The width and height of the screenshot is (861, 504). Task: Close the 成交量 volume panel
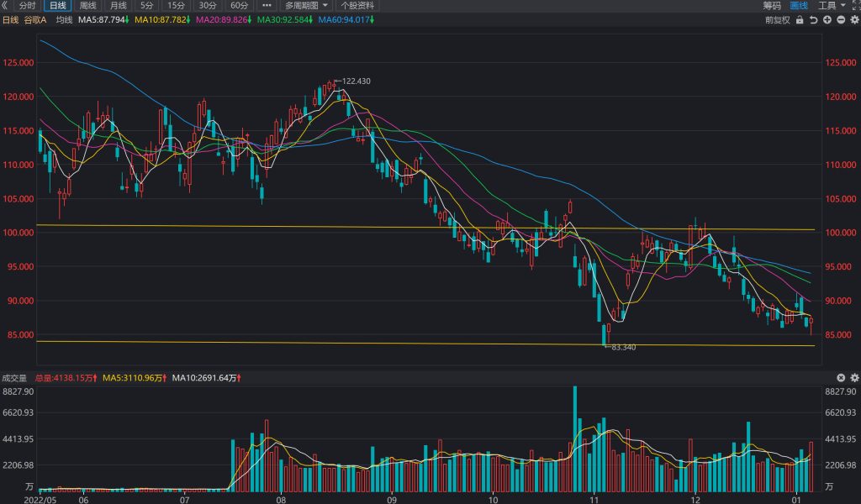point(841,378)
